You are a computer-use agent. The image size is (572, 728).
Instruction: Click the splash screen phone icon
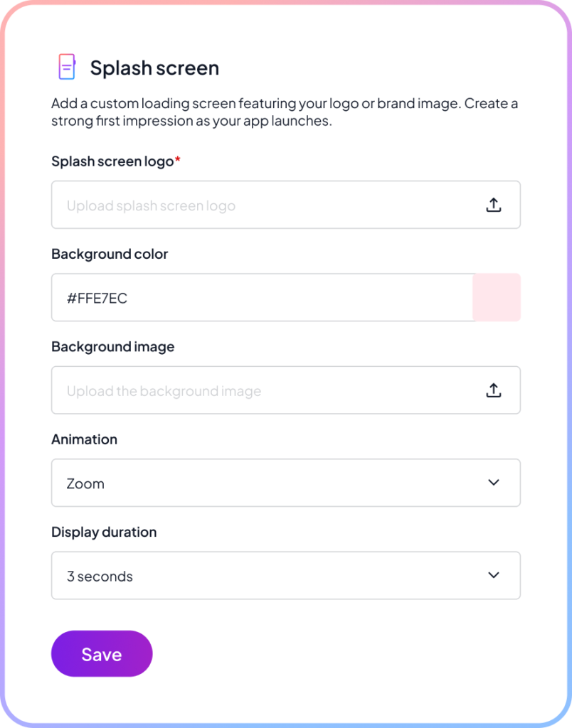click(66, 67)
